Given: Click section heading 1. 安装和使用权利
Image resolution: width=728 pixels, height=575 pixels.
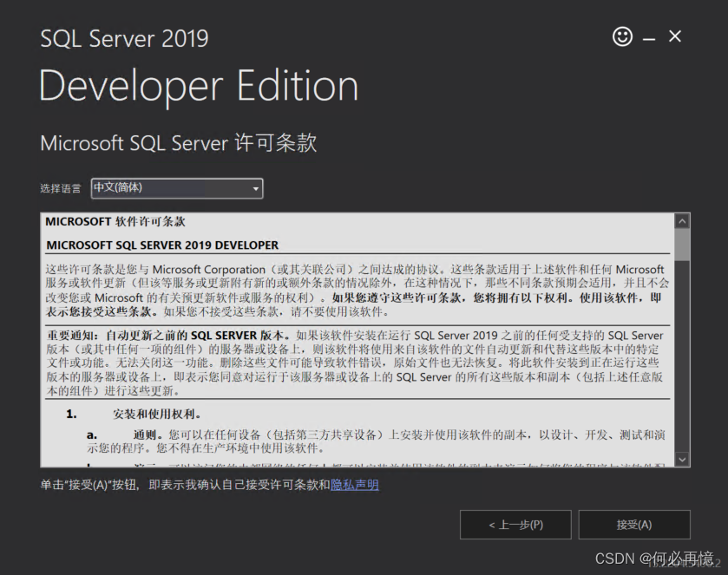Looking at the screenshot, I should pos(134,414).
